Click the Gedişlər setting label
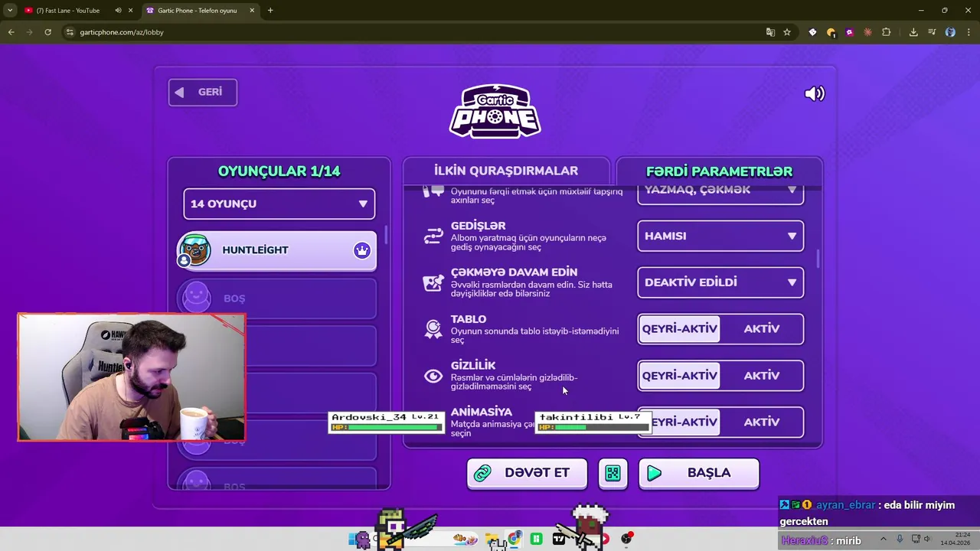The image size is (980, 551). click(x=478, y=226)
